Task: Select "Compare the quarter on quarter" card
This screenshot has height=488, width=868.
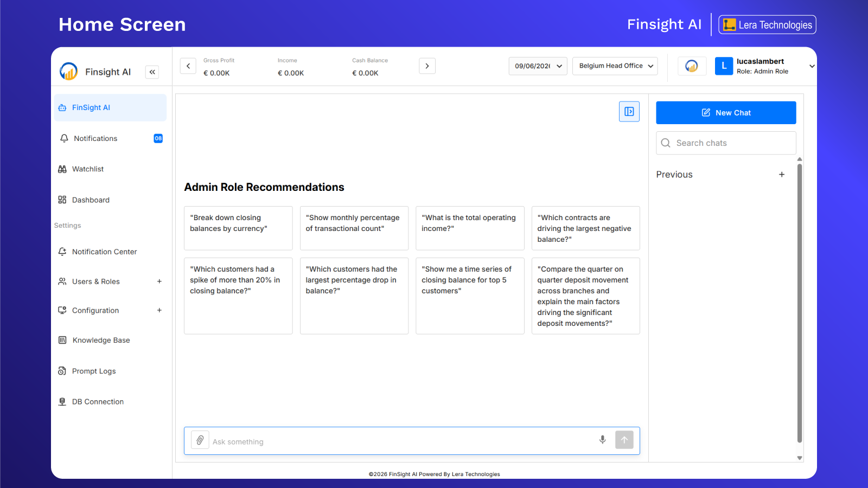Action: 586,296
